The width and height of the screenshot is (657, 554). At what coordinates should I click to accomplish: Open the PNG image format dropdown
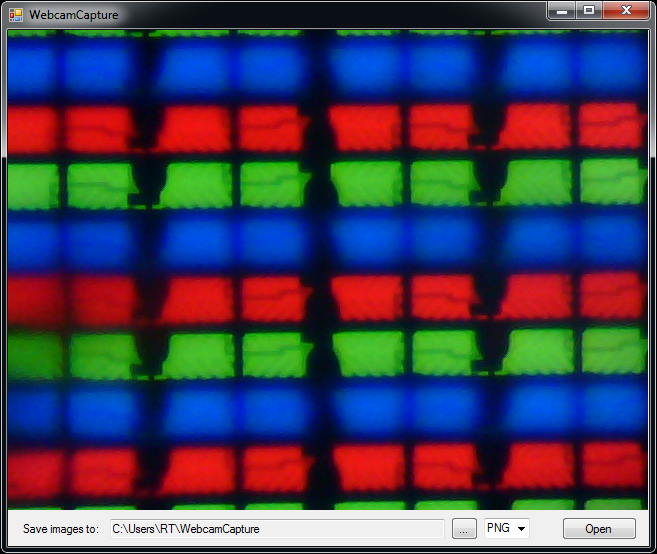click(507, 528)
